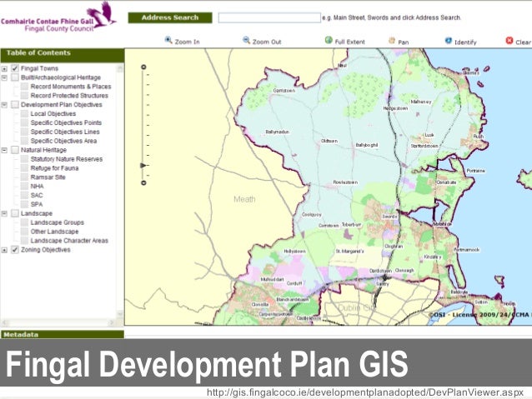Image resolution: width=532 pixels, height=399 pixels.
Task: Click the Garristown town label
Action: (x=284, y=91)
